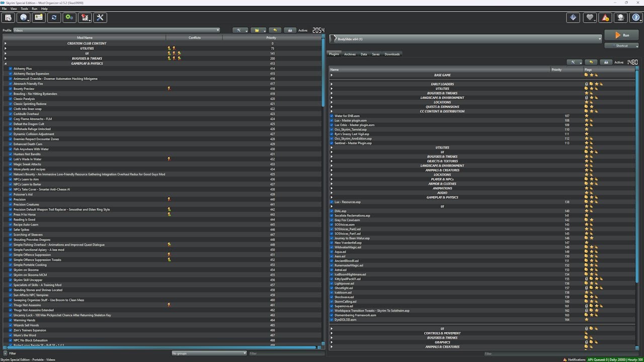Image resolution: width=644 pixels, height=362 pixels.
Task: Expand the BASE GAME plugin group
Action: click(332, 75)
